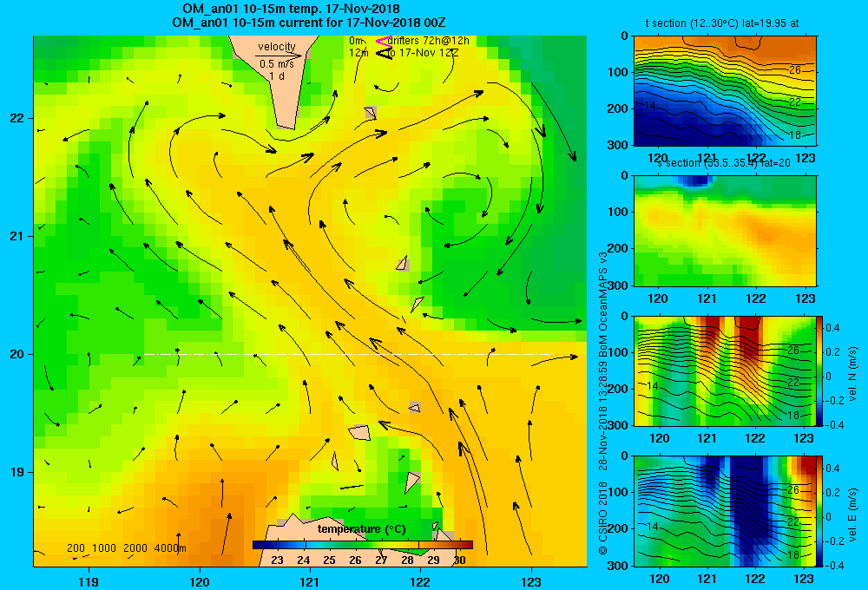Click the main map title 'OM_an01 10-15m temp. 17-Nov-2018'
Screen dimensions: 868x590
[291, 9]
